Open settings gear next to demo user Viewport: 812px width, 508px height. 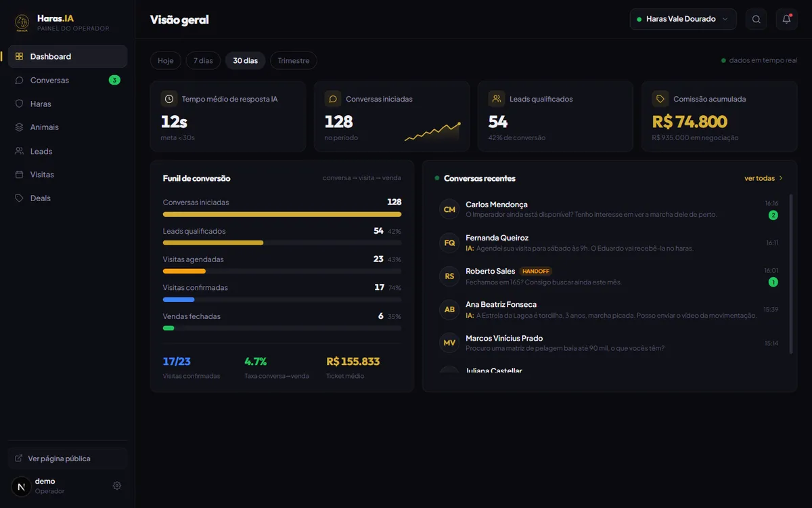coord(117,486)
